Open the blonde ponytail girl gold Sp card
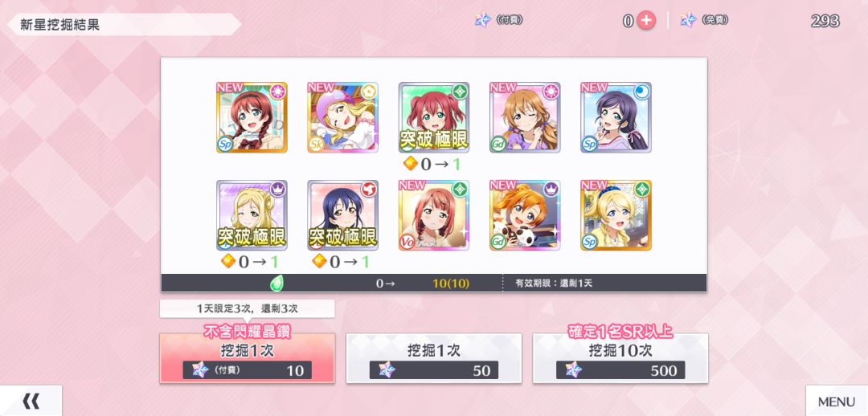Viewport: 868px width, 416px height. [x=616, y=215]
